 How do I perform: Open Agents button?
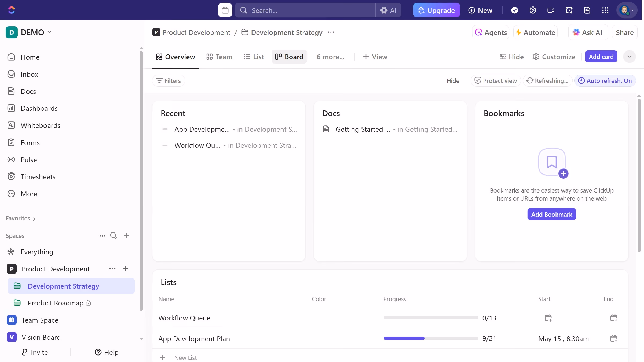pos(491,32)
